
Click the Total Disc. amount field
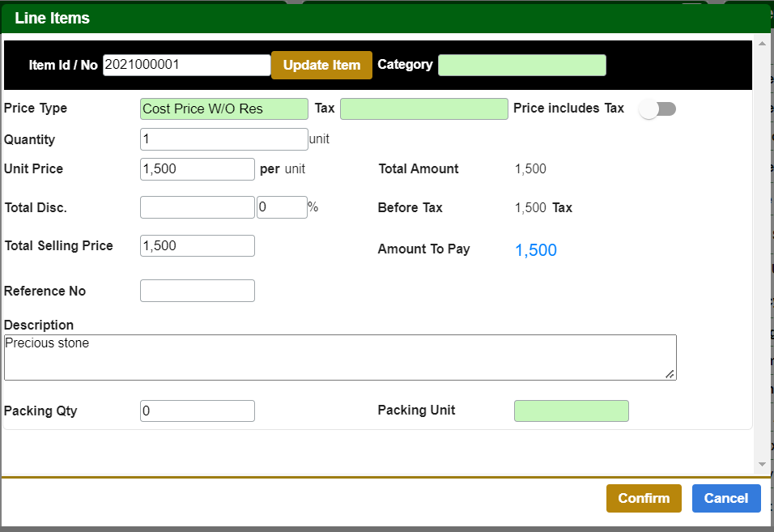click(197, 206)
